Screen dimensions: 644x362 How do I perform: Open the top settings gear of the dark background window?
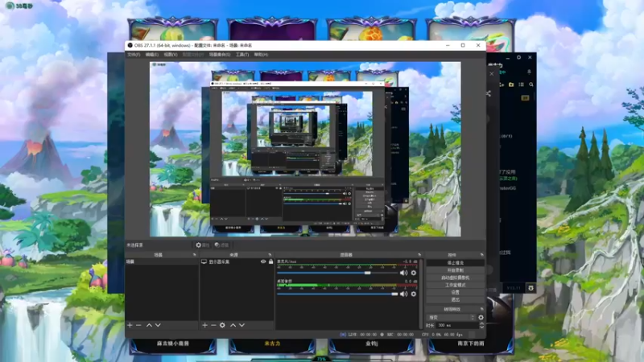click(x=518, y=57)
